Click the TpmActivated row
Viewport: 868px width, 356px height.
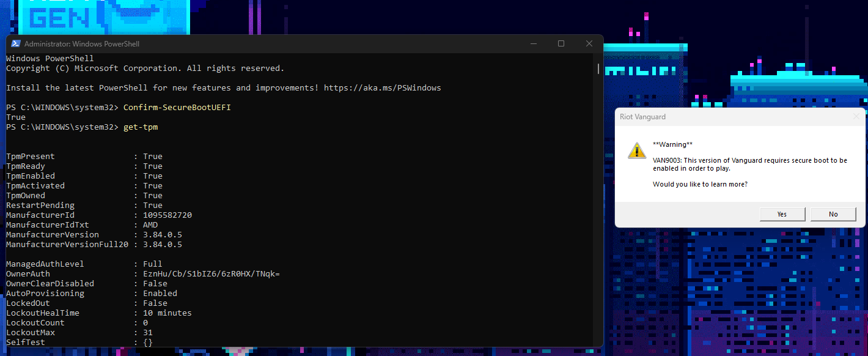click(84, 186)
